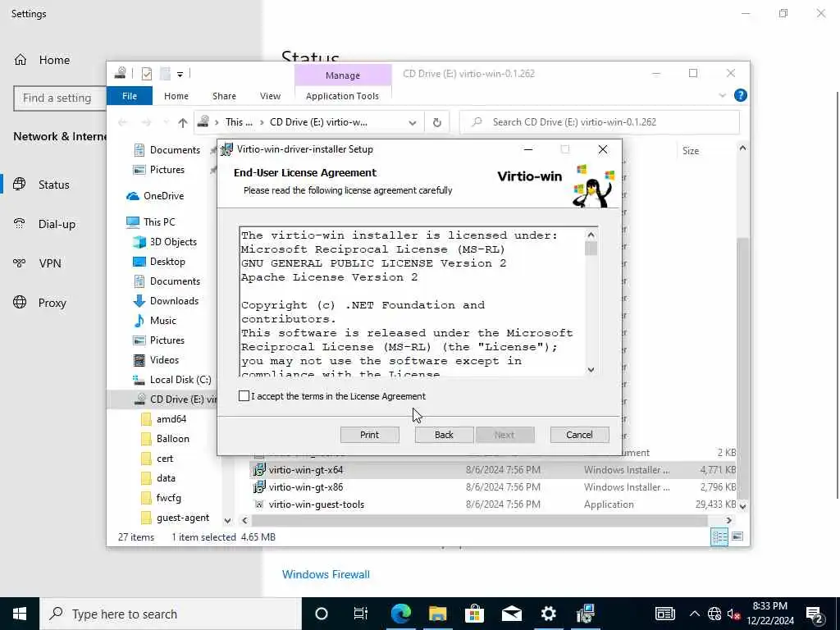The image size is (840, 630).
Task: Open the File menu in Explorer
Action: click(x=130, y=96)
